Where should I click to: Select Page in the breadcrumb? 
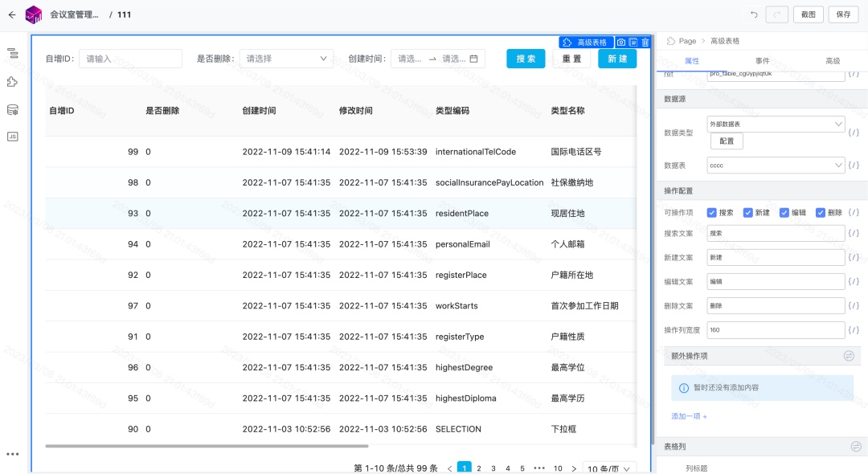click(x=687, y=41)
